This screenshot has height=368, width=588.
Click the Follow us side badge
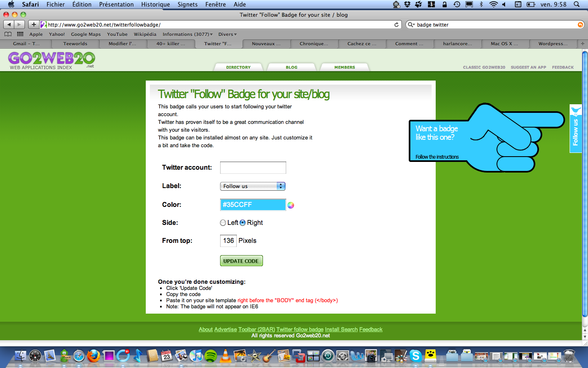point(576,128)
